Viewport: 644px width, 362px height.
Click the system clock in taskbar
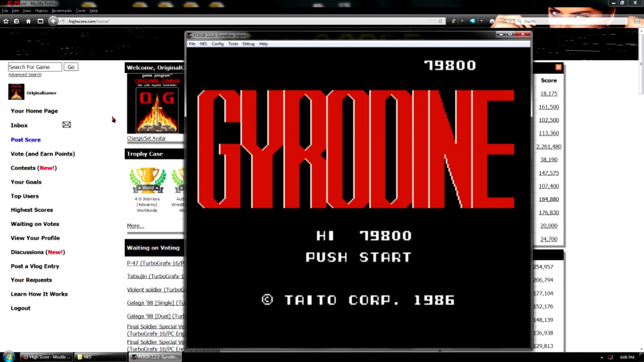click(x=627, y=357)
